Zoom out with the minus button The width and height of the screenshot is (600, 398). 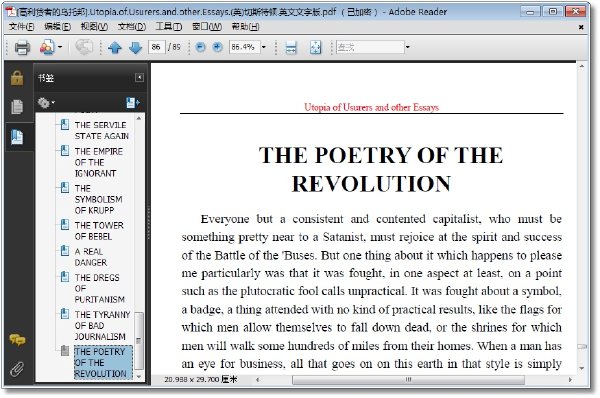[x=200, y=47]
